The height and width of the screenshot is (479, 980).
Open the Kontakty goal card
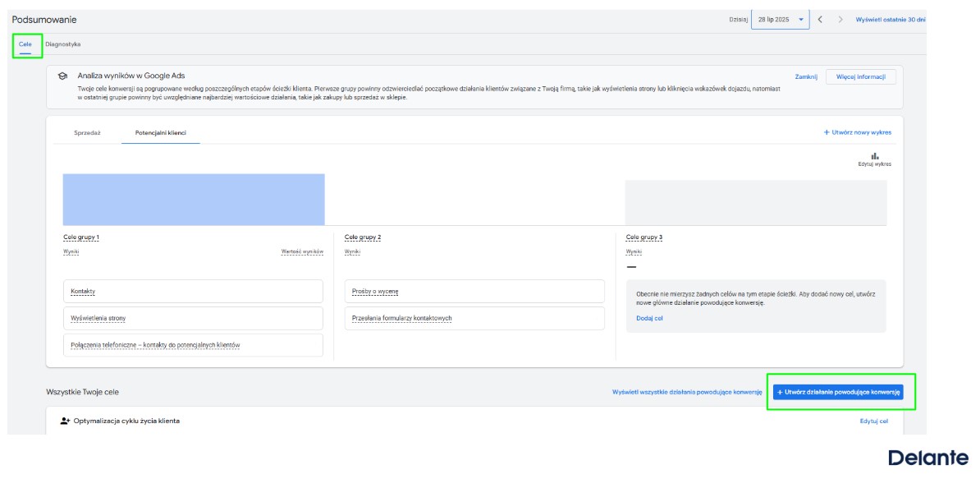[193, 292]
